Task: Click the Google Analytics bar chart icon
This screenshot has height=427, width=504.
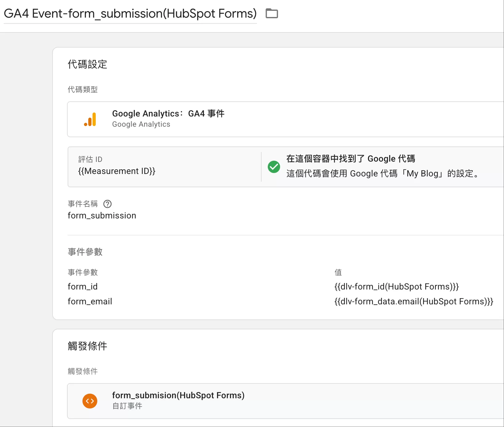Action: 90,119
